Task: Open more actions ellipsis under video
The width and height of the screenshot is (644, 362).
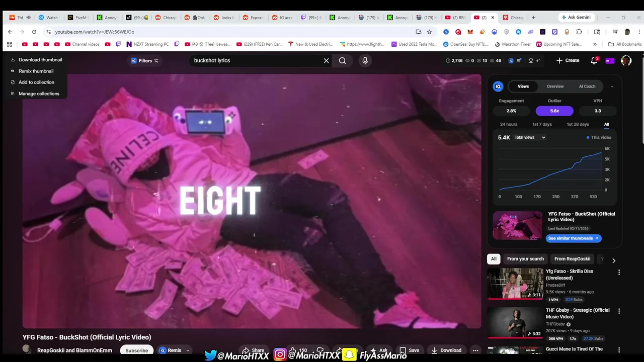Action: tap(475, 350)
